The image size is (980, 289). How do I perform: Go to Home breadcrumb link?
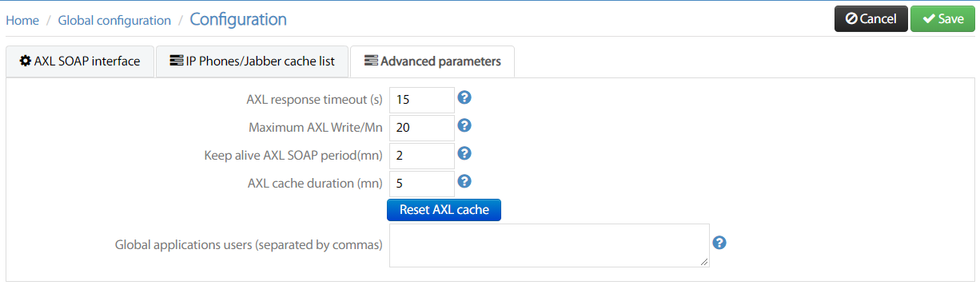[x=22, y=20]
